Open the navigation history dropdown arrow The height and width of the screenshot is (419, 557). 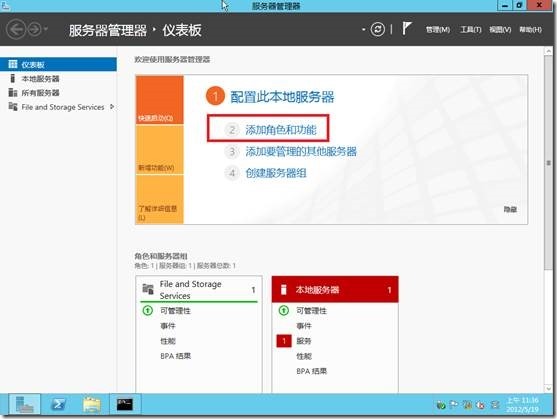pyautogui.click(x=46, y=29)
